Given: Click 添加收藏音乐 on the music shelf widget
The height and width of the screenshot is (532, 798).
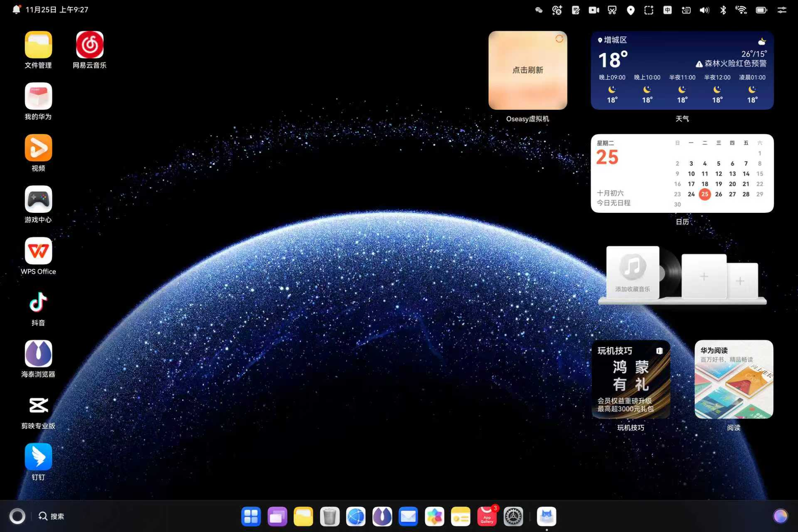Looking at the screenshot, I should (633, 274).
